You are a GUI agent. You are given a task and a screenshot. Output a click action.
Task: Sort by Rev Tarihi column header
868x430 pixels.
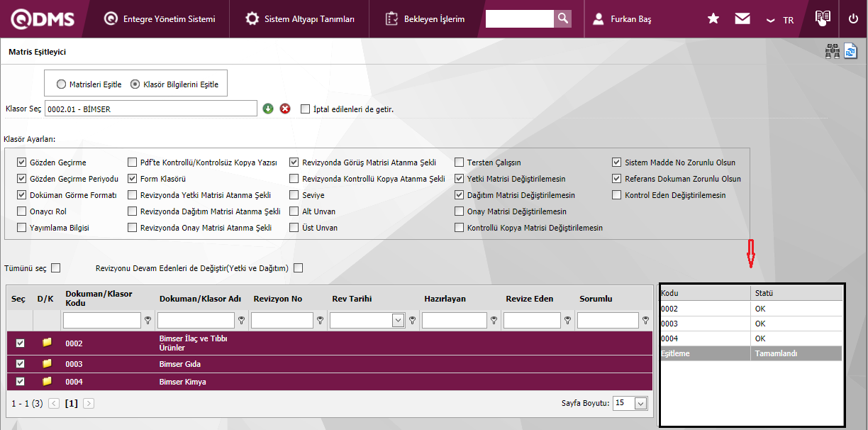pos(352,299)
